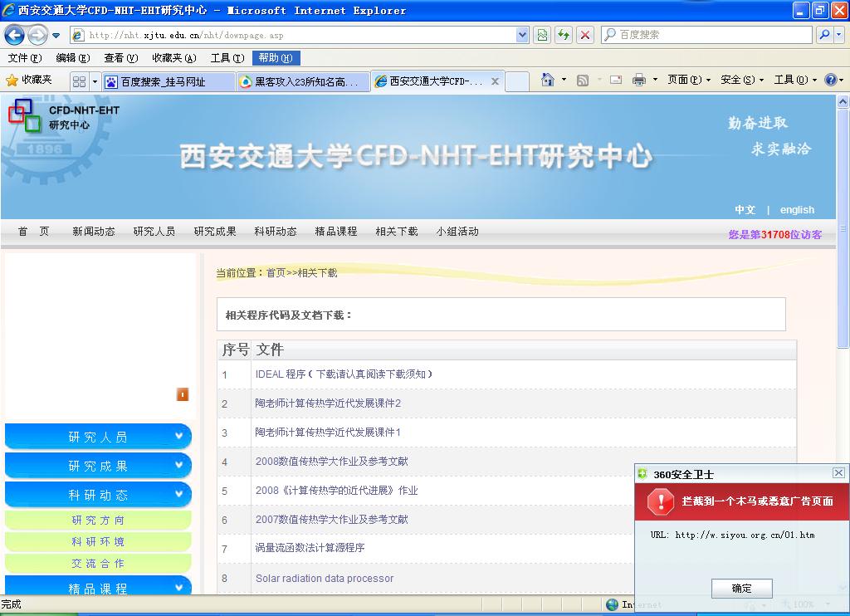This screenshot has width=850, height=616.
Task: Open 科研动态 in top navigation bar
Action: tap(276, 232)
